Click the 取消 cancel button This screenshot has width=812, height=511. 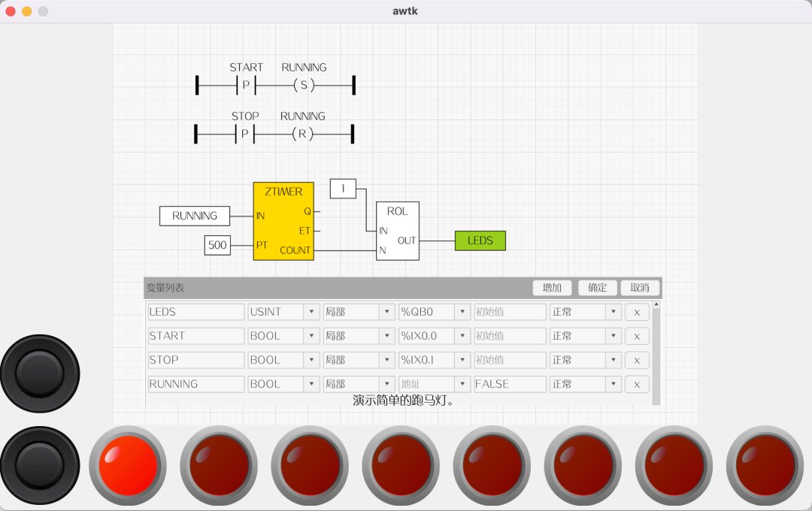(639, 288)
